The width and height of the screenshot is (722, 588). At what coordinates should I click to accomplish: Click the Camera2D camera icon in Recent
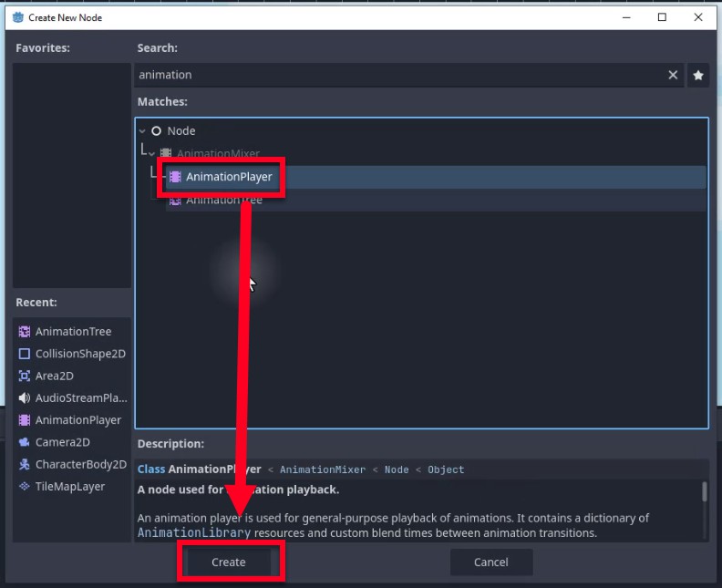click(x=25, y=442)
